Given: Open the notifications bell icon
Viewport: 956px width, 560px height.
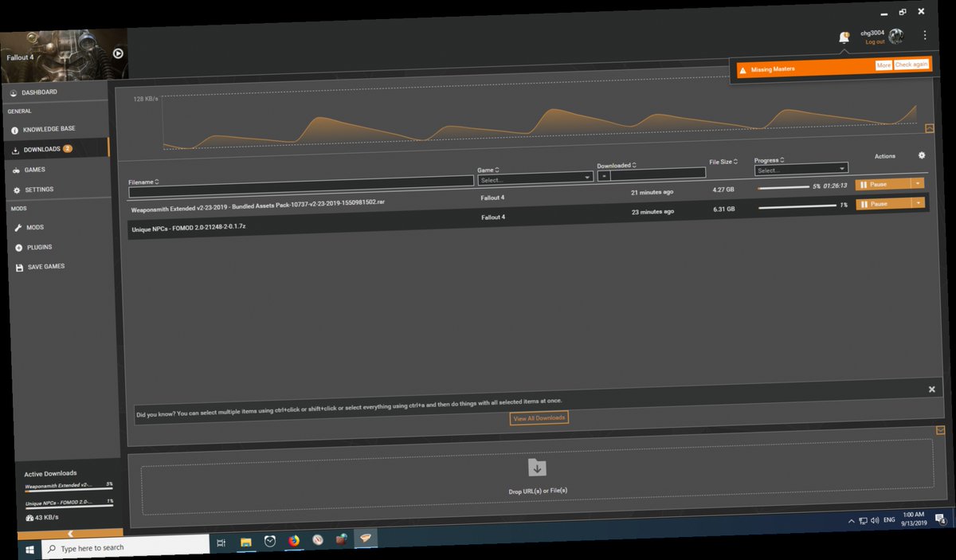Looking at the screenshot, I should (843, 37).
